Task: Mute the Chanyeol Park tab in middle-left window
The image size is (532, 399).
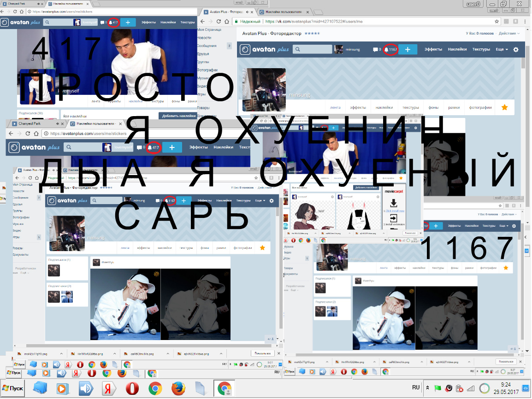Action: [x=57, y=124]
